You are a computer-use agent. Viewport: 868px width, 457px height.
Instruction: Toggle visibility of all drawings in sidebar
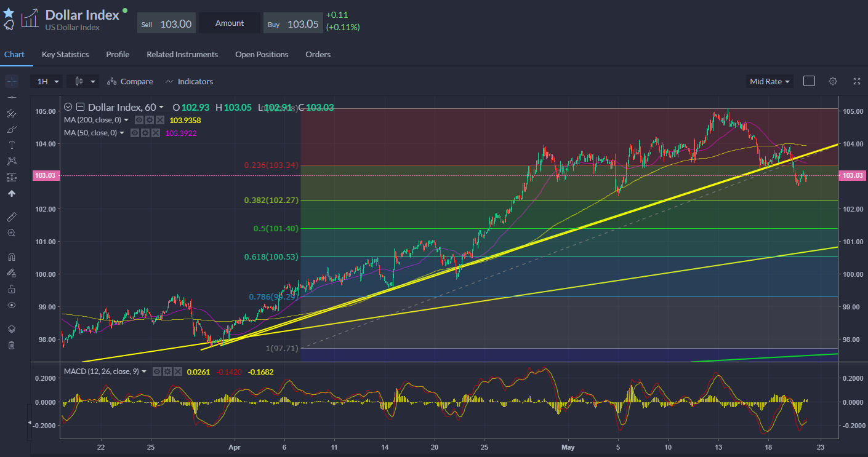[x=11, y=305]
